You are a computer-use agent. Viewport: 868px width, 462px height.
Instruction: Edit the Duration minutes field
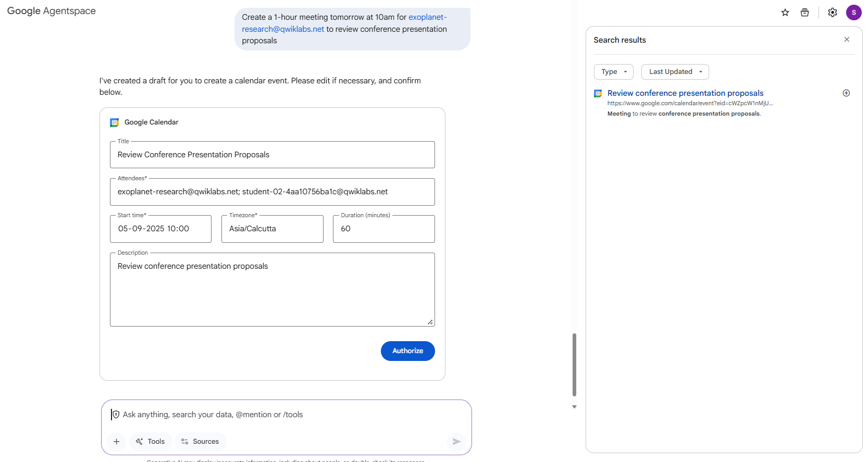(384, 229)
